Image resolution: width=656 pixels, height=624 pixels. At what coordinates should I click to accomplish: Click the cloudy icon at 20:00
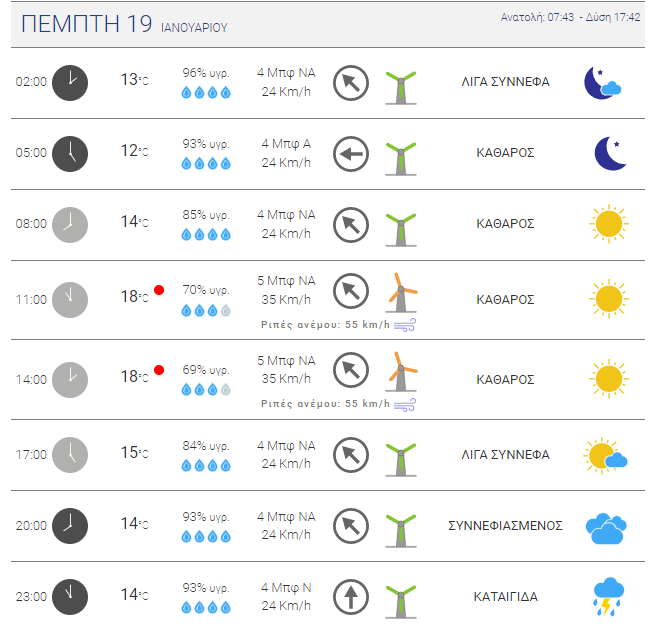click(606, 528)
